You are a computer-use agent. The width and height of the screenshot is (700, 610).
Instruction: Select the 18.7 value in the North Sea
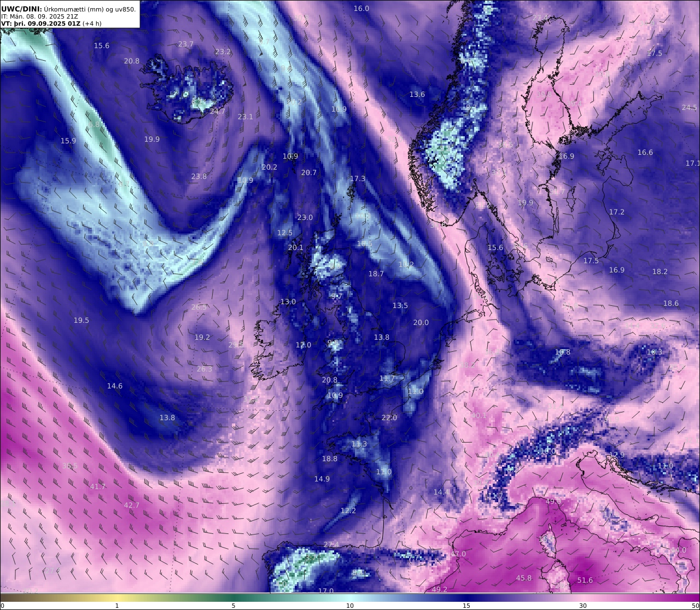[x=376, y=274]
